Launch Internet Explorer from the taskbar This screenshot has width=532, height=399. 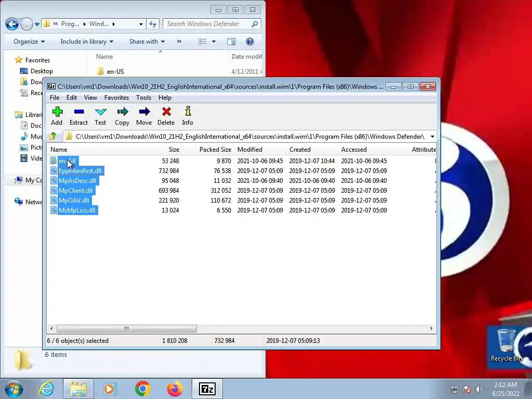pos(46,389)
